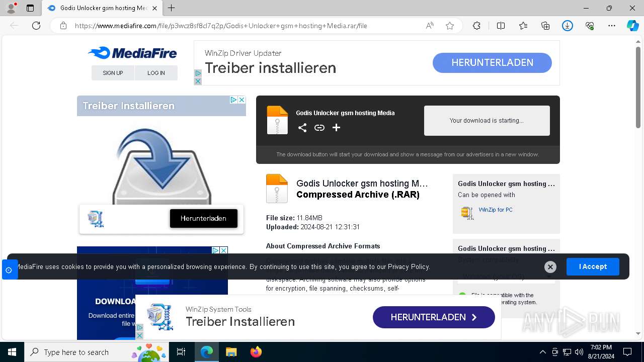Screen dimensions: 644x362
Task: Add file to my account plus icon
Action: [337, 128]
